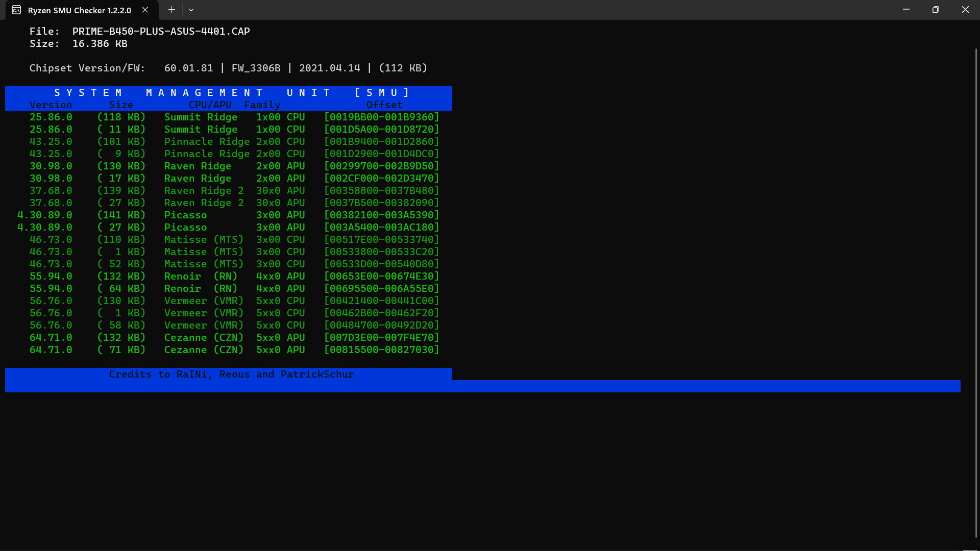Expand the terminal profile dropdown
The image size is (980, 551).
click(191, 10)
